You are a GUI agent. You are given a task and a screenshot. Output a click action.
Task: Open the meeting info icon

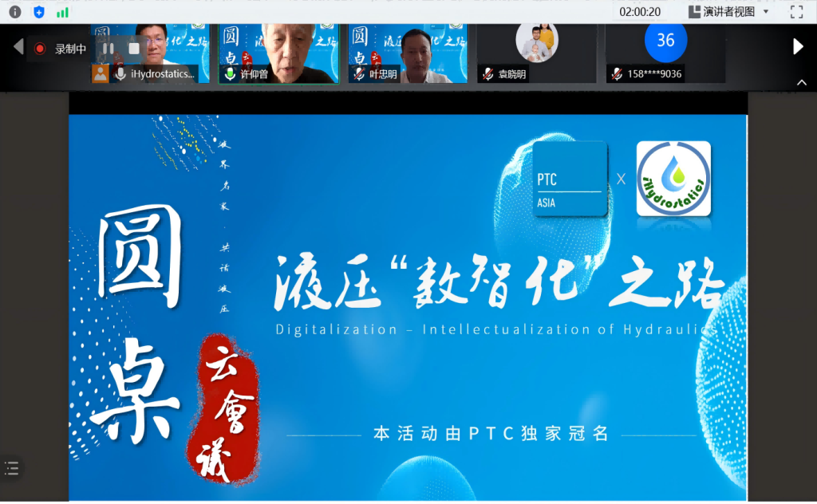[x=15, y=12]
